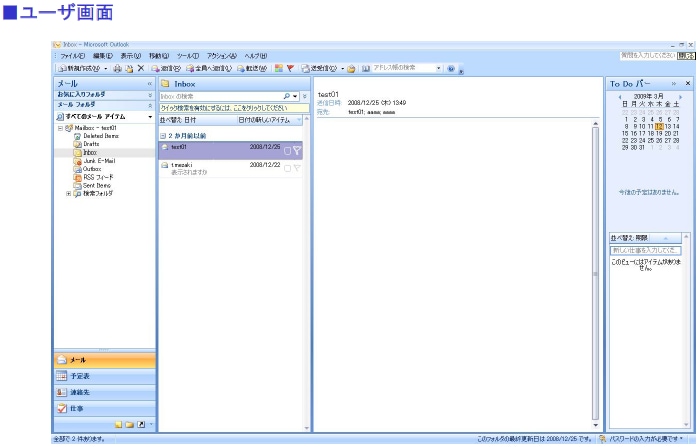The width and height of the screenshot is (700, 447).
Task: Toggle category box on t.masaki message
Action: click(287, 168)
